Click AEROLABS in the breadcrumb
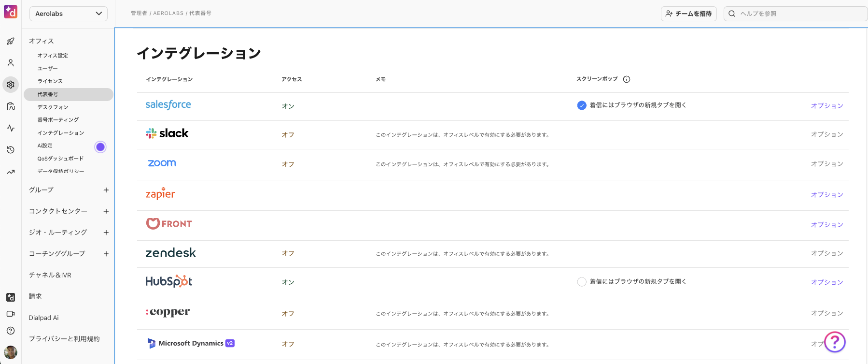This screenshot has height=364, width=868. click(168, 14)
